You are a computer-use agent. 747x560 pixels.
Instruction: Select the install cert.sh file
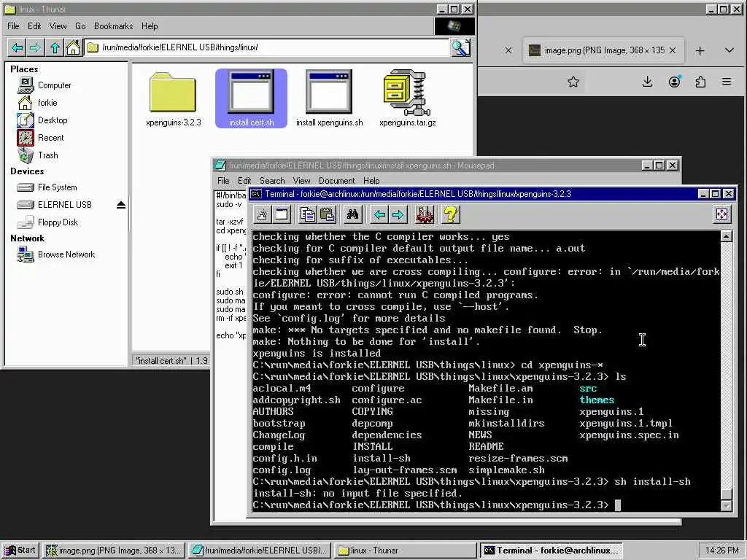[x=251, y=98]
